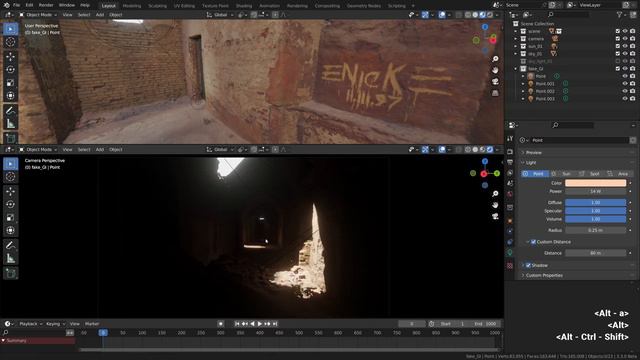
Task: Select the Scale tool in top viewport
Action: pyautogui.click(x=11, y=83)
